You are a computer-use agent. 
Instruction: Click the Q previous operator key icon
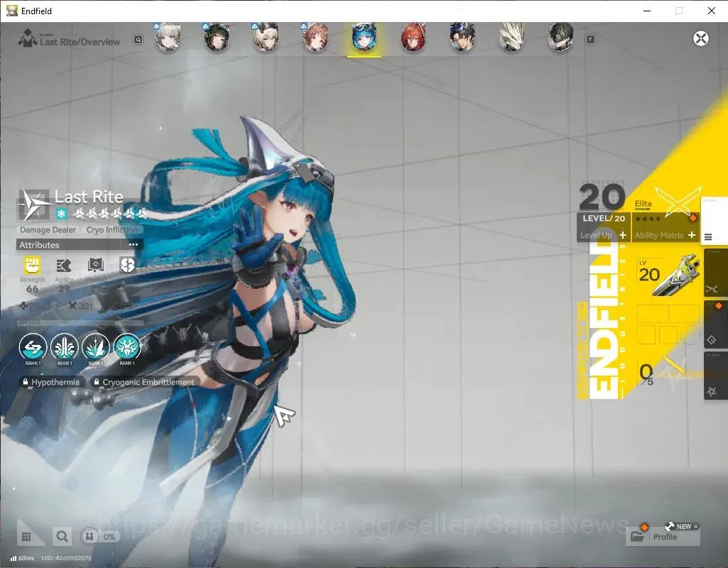coord(138,40)
